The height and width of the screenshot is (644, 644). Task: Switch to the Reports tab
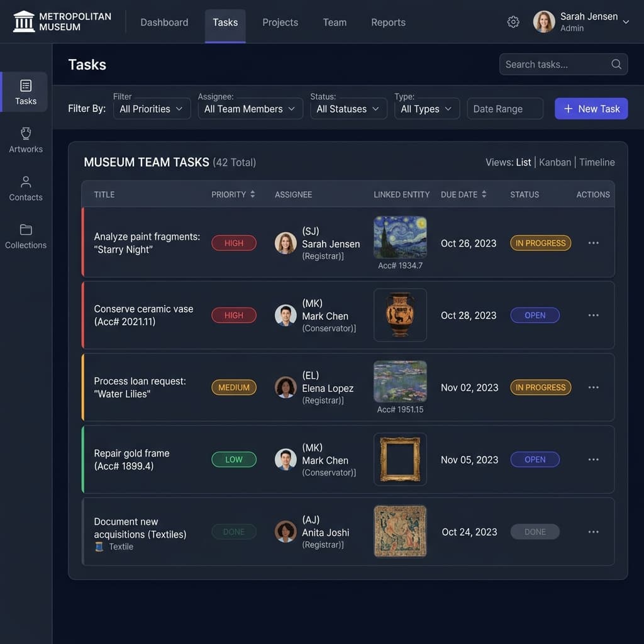coord(388,22)
